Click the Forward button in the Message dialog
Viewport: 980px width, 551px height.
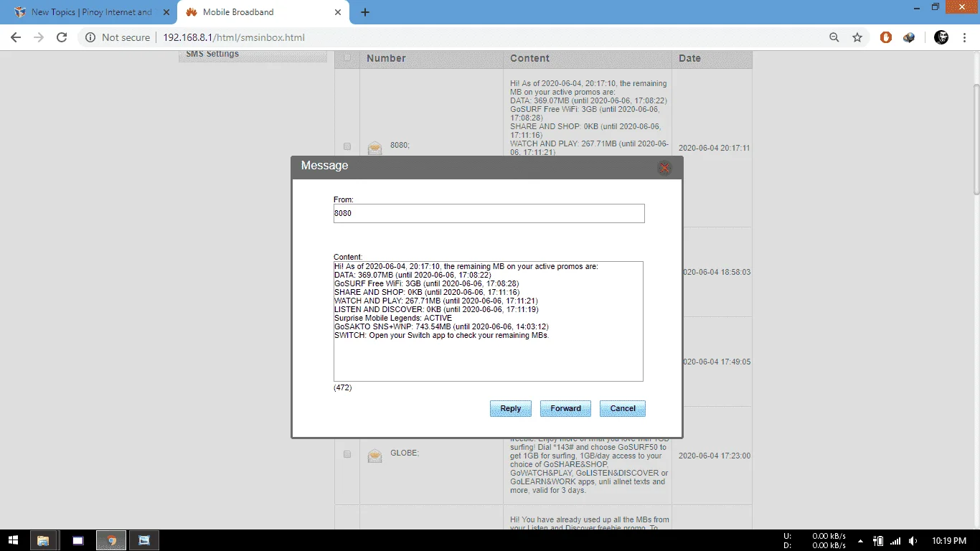coord(565,409)
